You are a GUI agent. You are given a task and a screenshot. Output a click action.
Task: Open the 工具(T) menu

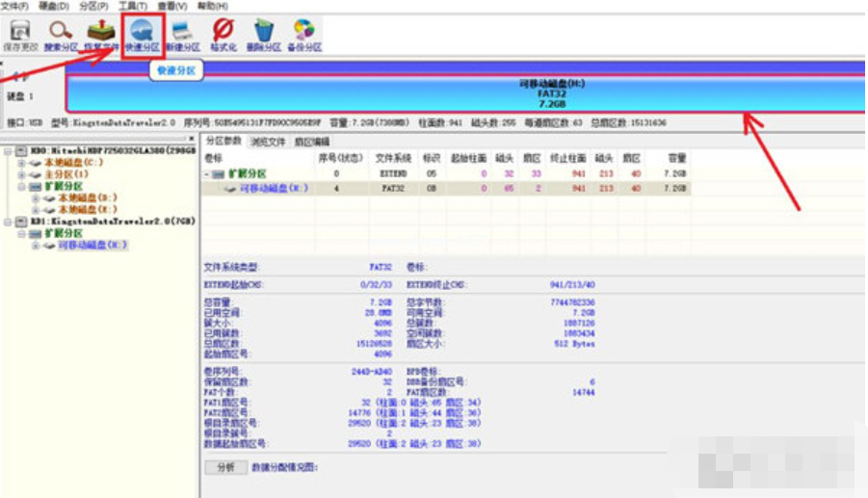[126, 6]
